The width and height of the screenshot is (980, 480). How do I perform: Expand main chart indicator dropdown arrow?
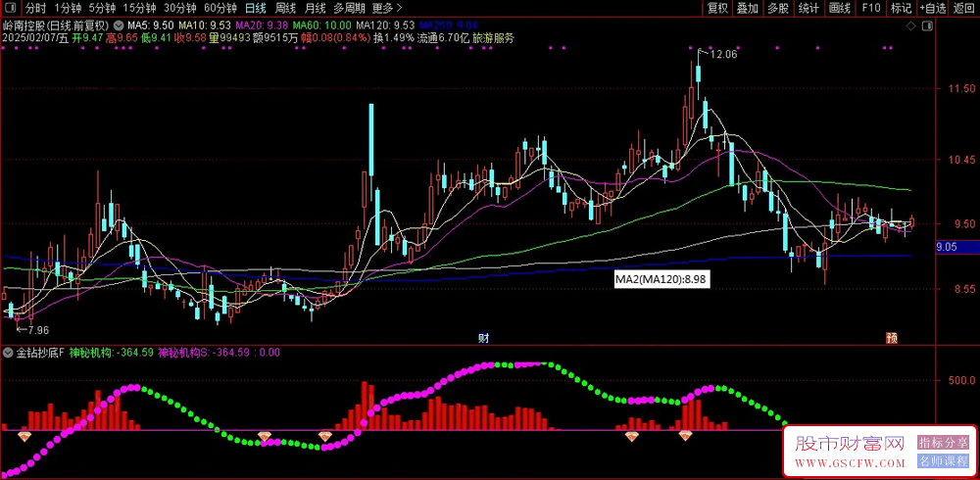[119, 26]
